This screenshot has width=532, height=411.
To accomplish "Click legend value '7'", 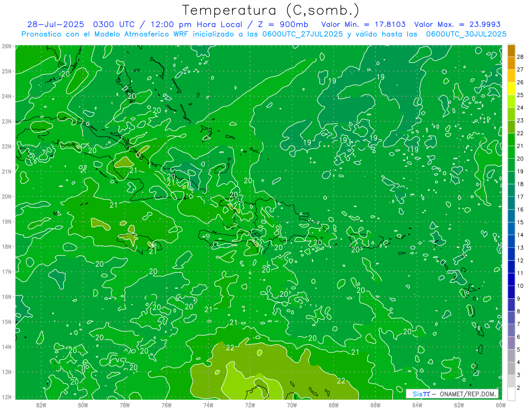I will point(519,324).
